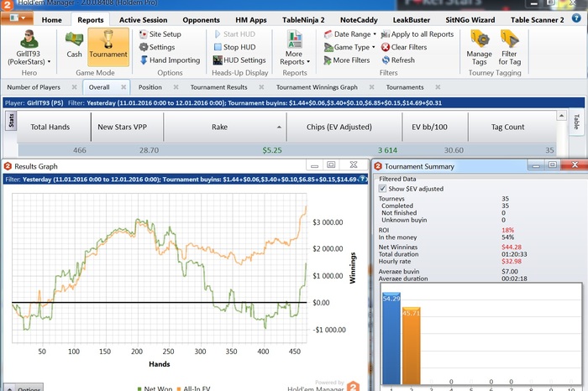Viewport: 588px width, 391px height.
Task: Open Filter for Tag
Action: click(510, 48)
